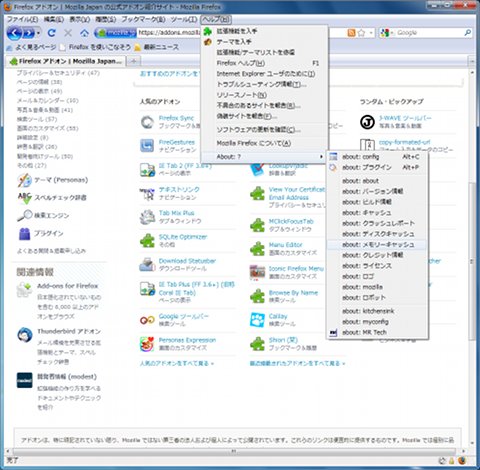
Task: Click the Personas Expression addon icon
Action: click(x=147, y=344)
